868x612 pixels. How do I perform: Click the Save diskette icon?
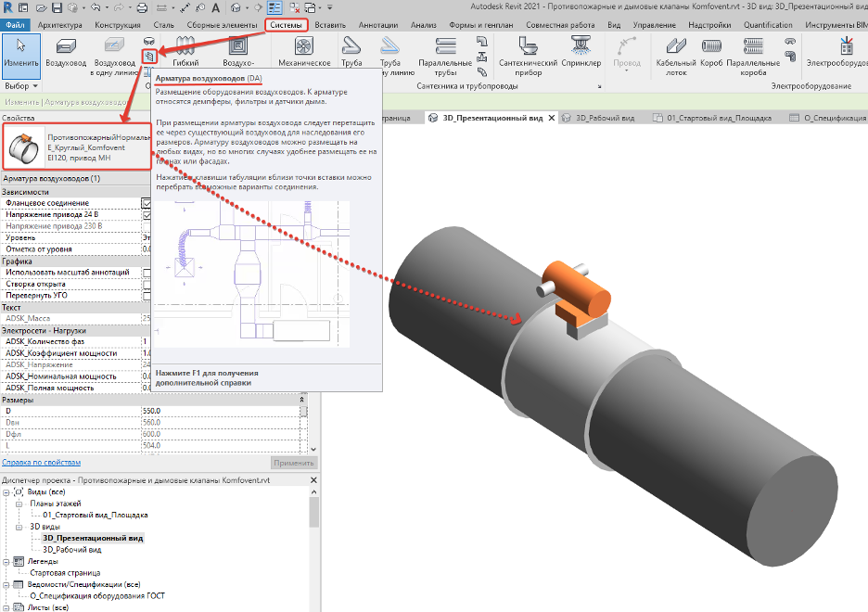point(57,7)
